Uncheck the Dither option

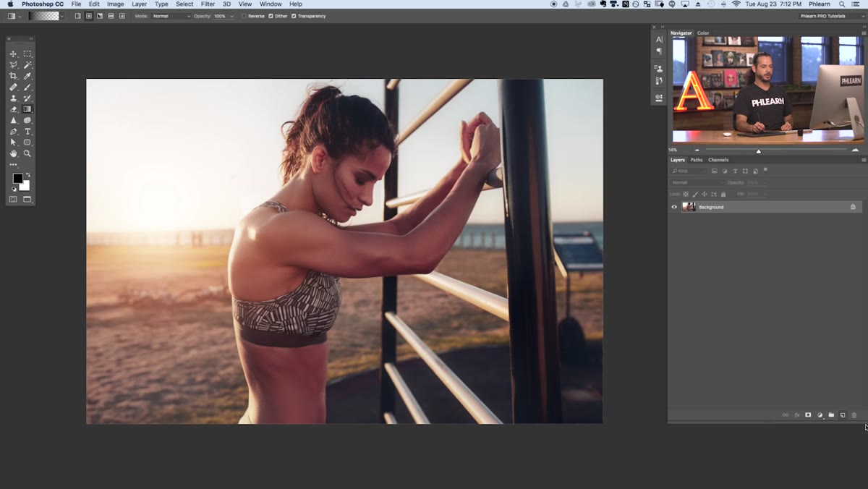pos(271,16)
